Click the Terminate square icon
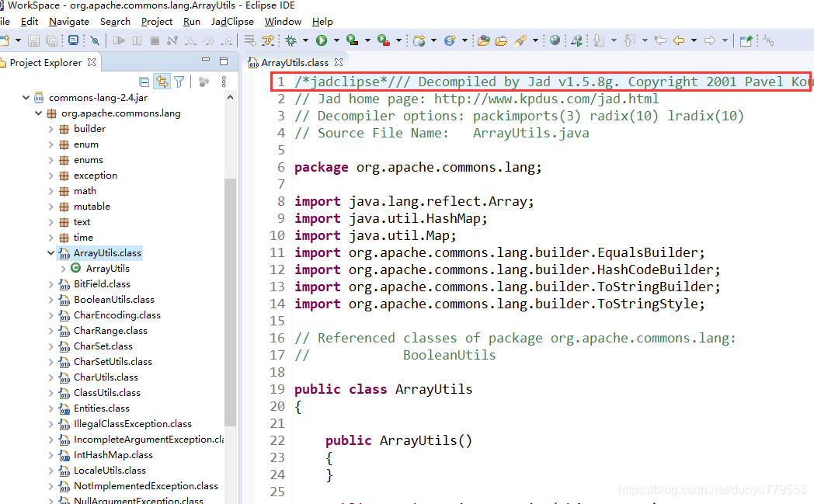This screenshot has width=814, height=504. [155, 40]
